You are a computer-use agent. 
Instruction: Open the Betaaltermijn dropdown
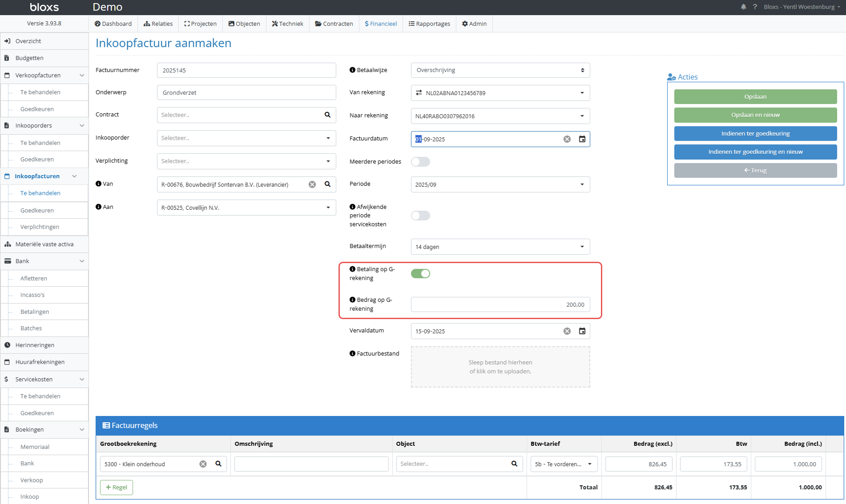point(500,247)
